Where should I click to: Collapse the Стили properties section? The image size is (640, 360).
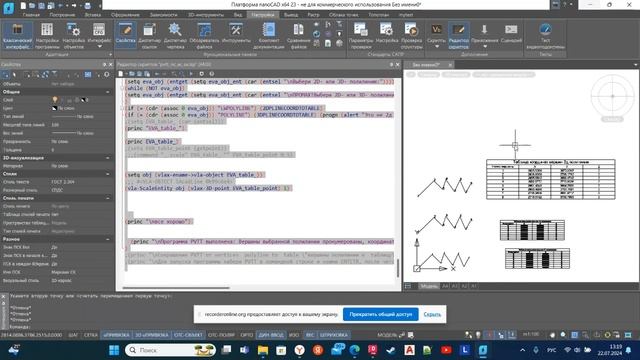tap(108, 174)
